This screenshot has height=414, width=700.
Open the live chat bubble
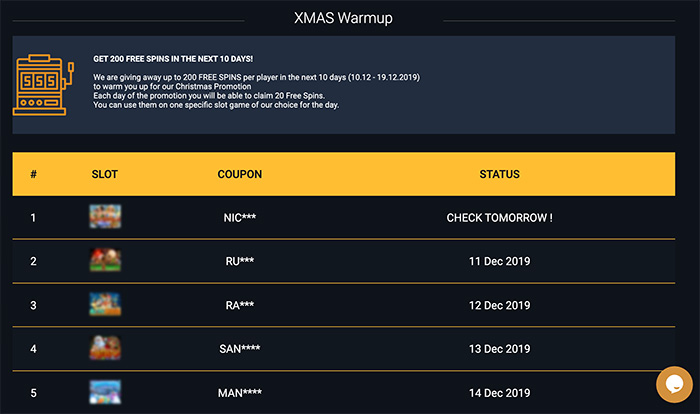point(674,385)
